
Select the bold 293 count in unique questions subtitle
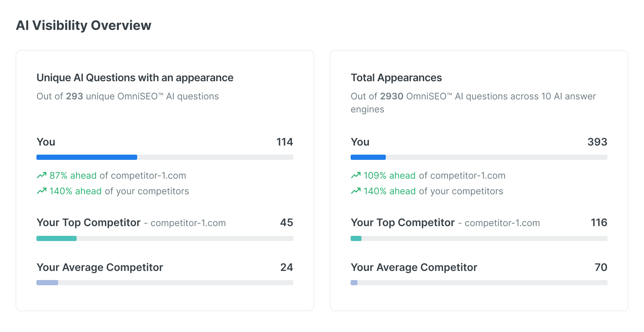[x=74, y=96]
